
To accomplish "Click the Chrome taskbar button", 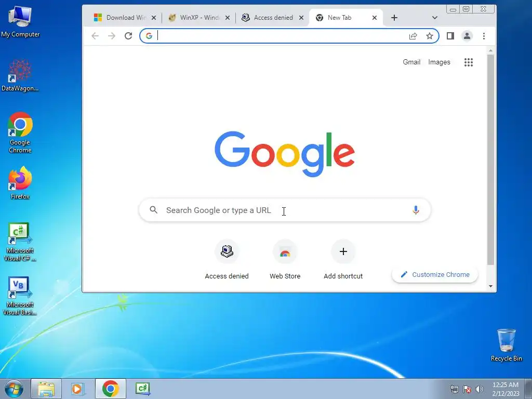I will (110, 389).
